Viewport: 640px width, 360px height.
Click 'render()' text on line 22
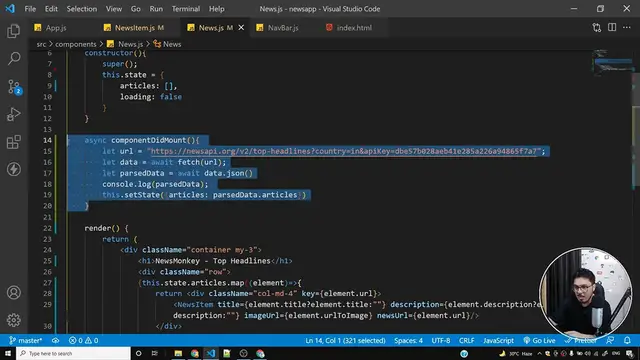(x=102, y=228)
